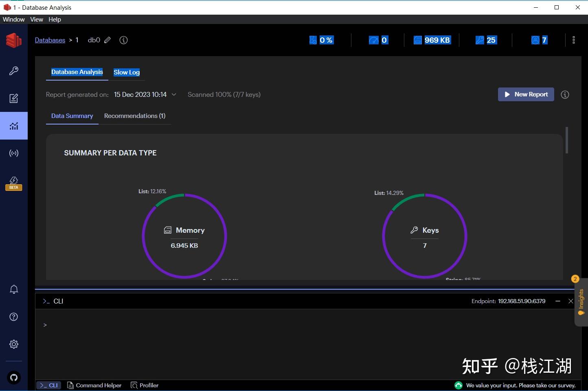Minimize the CLI panel
The image size is (588, 391).
click(x=558, y=301)
